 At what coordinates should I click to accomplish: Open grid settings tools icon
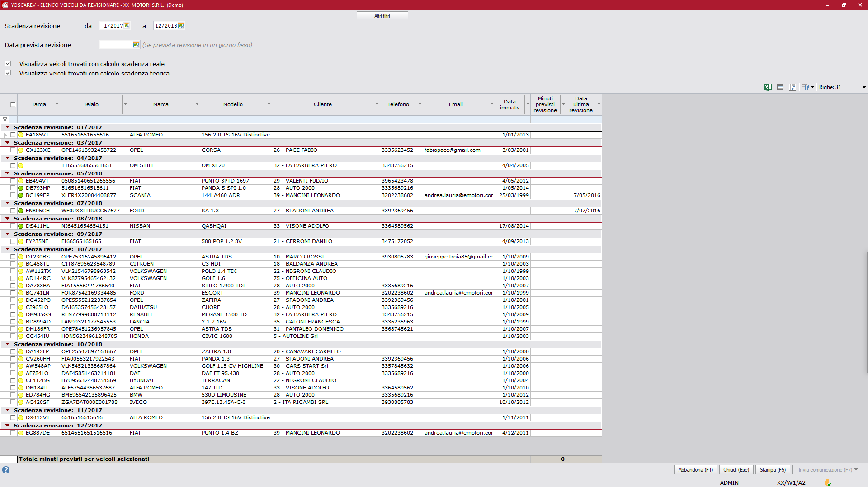point(806,87)
